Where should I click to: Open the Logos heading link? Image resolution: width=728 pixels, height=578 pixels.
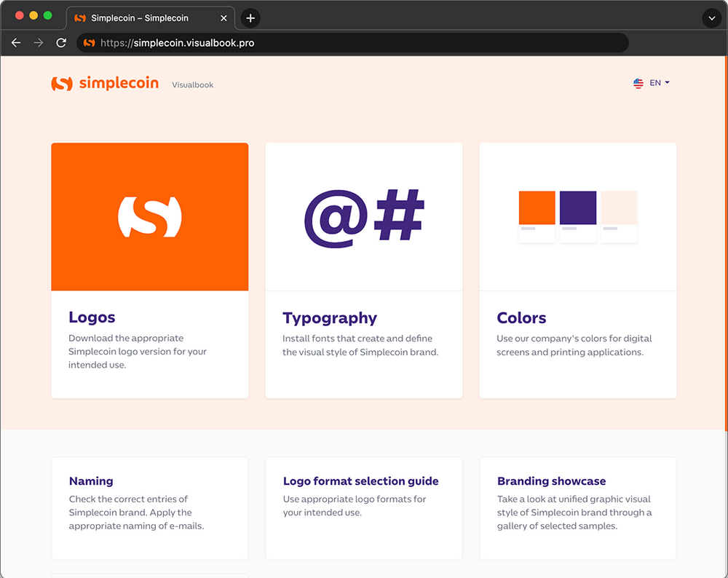(x=92, y=317)
